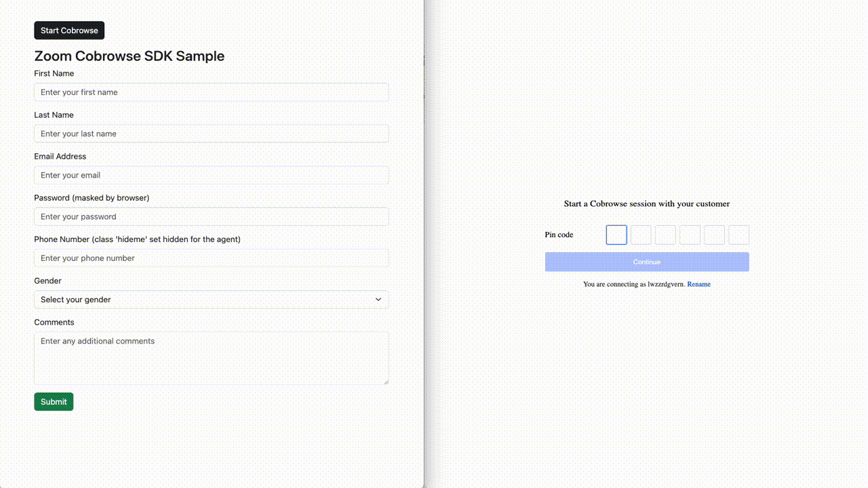The image size is (868, 488).
Task: Click the Phone Number input field
Action: coord(211,258)
